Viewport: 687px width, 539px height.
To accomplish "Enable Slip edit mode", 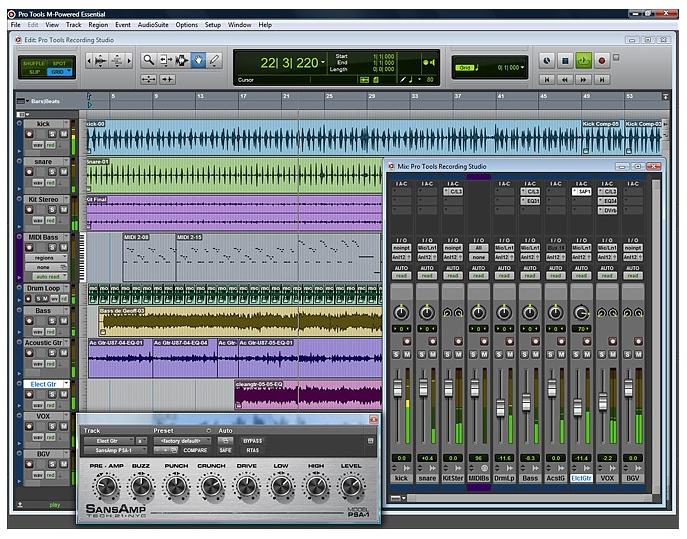I will pos(33,72).
